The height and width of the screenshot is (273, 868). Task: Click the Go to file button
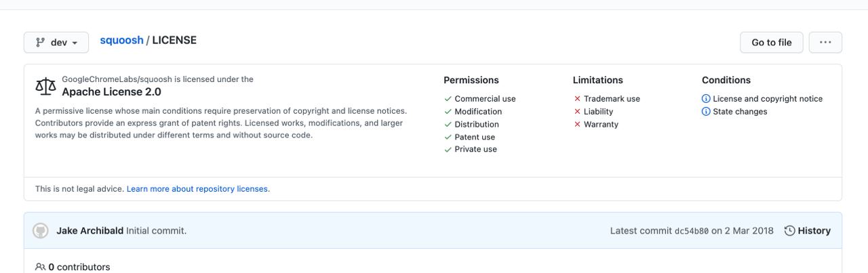771,42
